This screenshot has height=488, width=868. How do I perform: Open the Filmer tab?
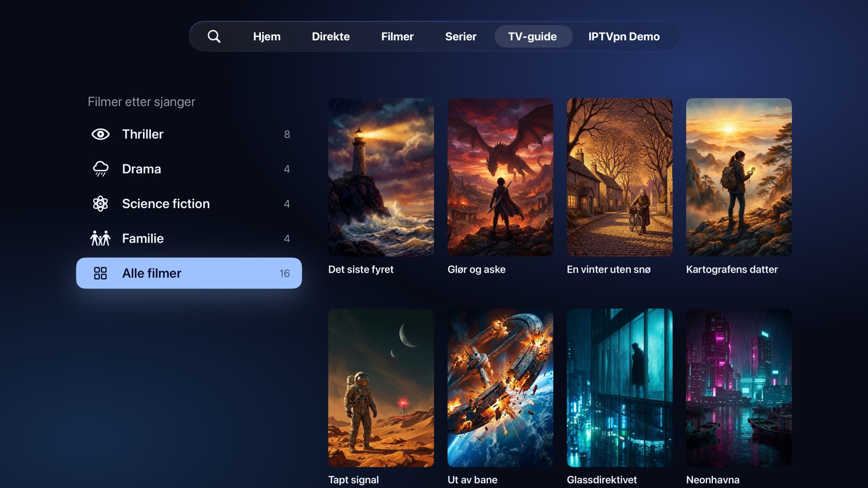click(x=397, y=36)
